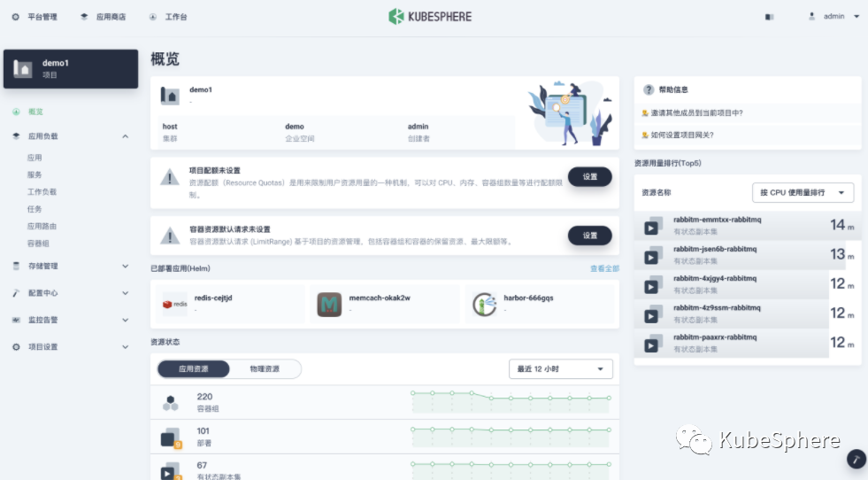Click the 容器组 pods icon showing 220
Image resolution: width=868 pixels, height=480 pixels.
click(171, 403)
